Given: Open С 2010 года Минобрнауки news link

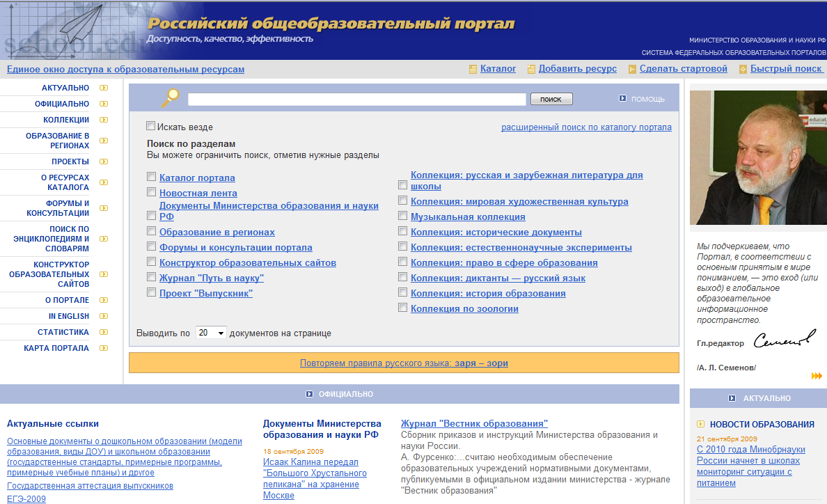Looking at the screenshot, I should pyautogui.click(x=750, y=466).
